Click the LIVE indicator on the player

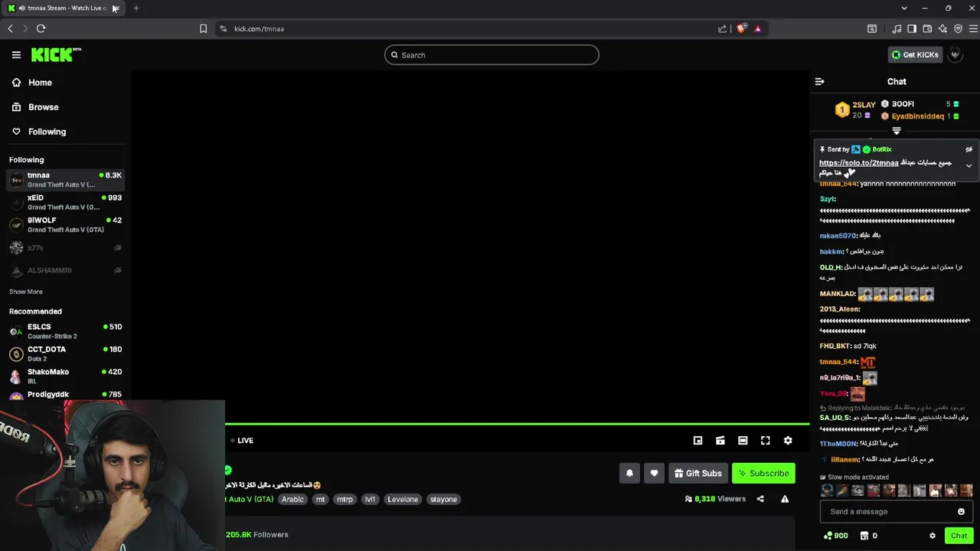point(242,441)
